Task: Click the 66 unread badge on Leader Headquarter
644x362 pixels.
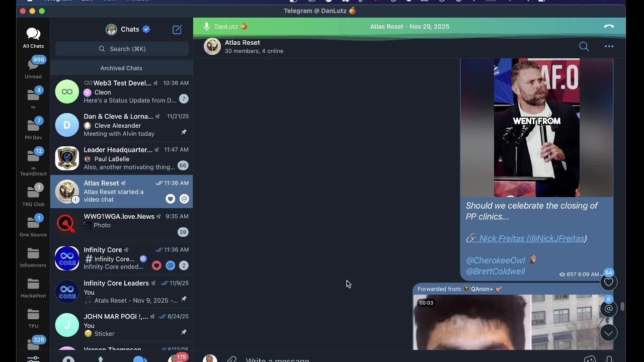Action: click(x=183, y=165)
